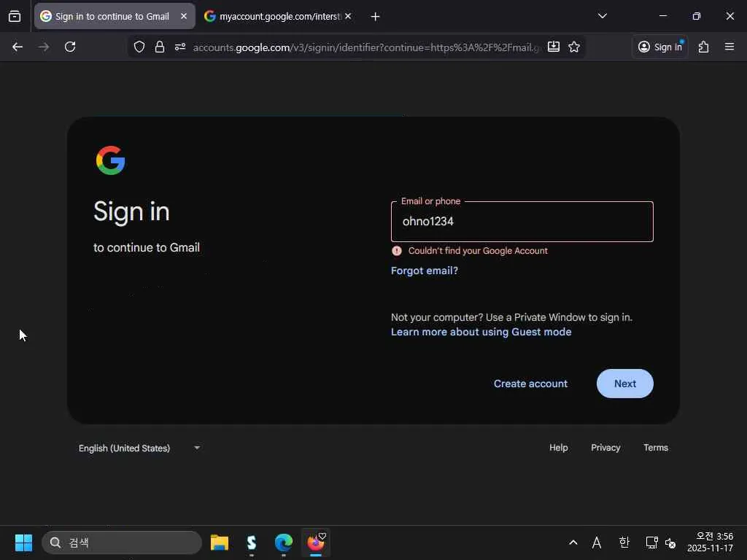This screenshot has width=747, height=560.
Task: Click the Create account button
Action: click(531, 384)
